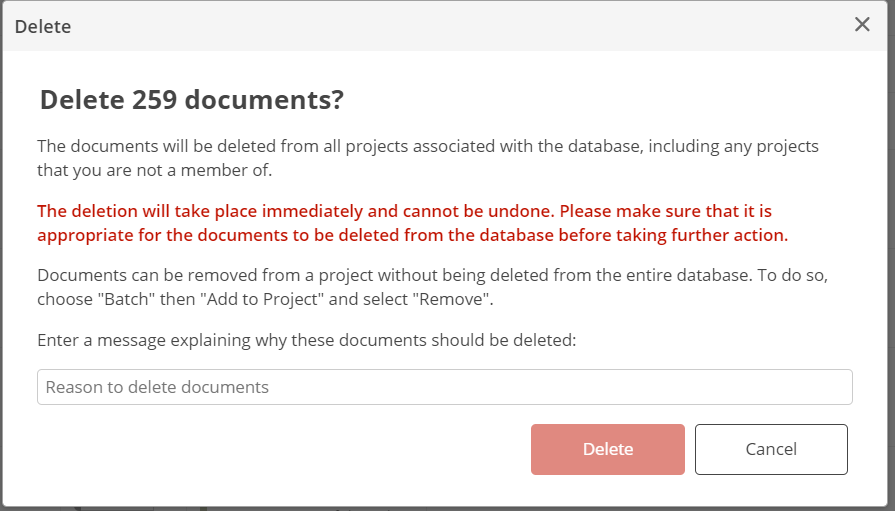Screen dimensions: 895x511
Task: Click the paragraph about projects associated with database
Action: (428, 158)
